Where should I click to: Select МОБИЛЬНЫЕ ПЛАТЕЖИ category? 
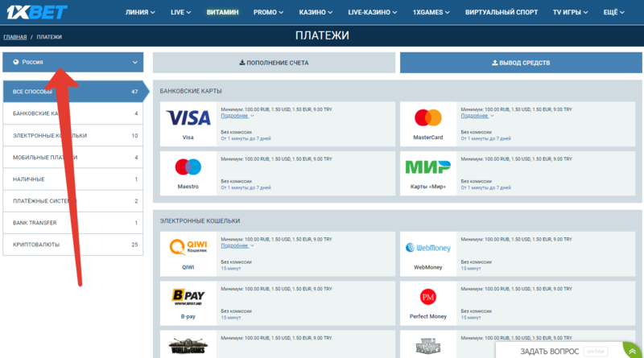coord(73,157)
